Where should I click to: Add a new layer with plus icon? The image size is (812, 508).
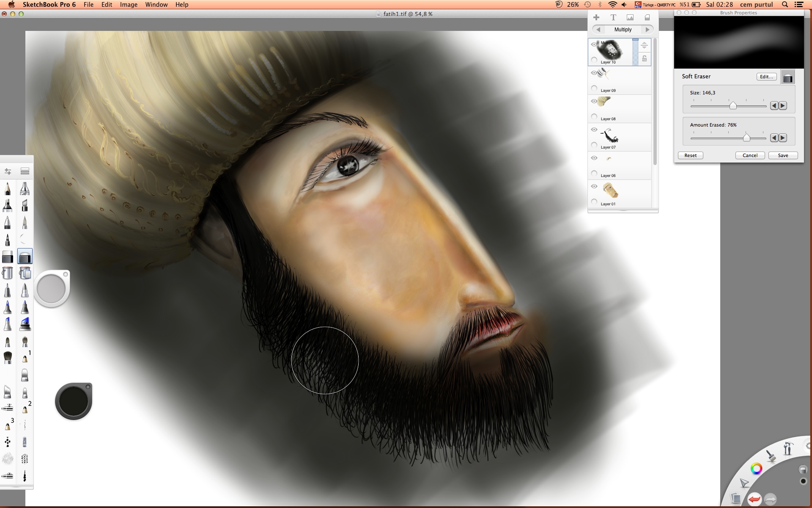(596, 17)
